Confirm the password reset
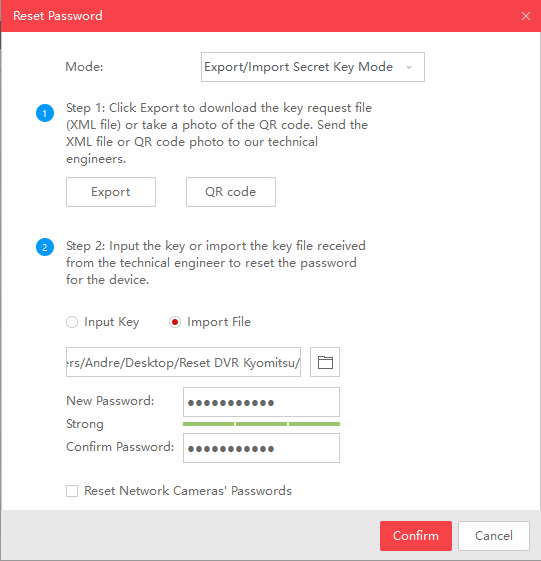Screen dimensions: 541x561 [x=416, y=536]
